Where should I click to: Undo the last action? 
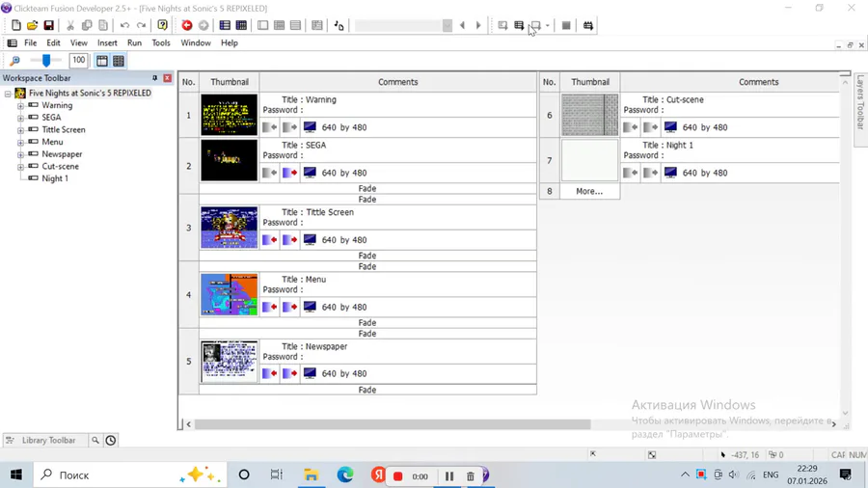point(124,25)
